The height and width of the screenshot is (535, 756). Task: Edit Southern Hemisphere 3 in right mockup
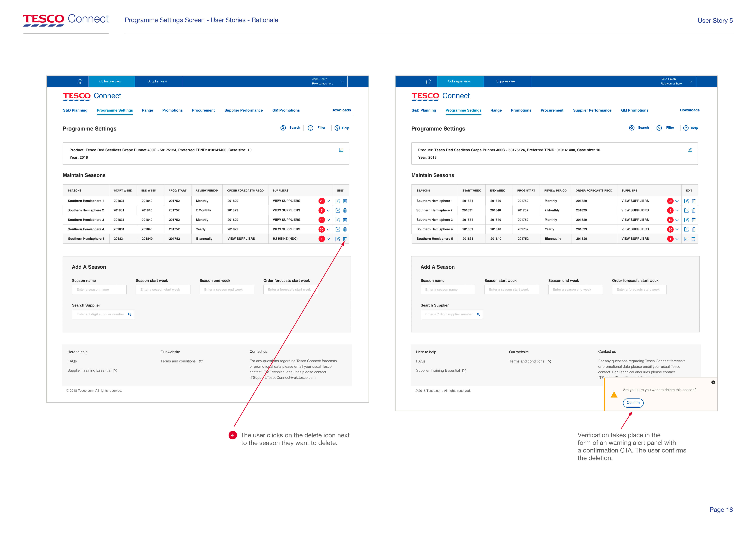click(686, 220)
